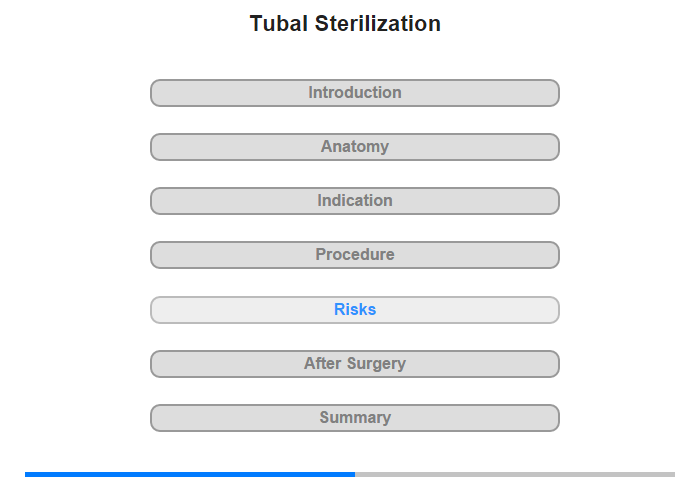This screenshot has height=480, width=700.
Task: Choose the last item, Summary
Action: [355, 417]
